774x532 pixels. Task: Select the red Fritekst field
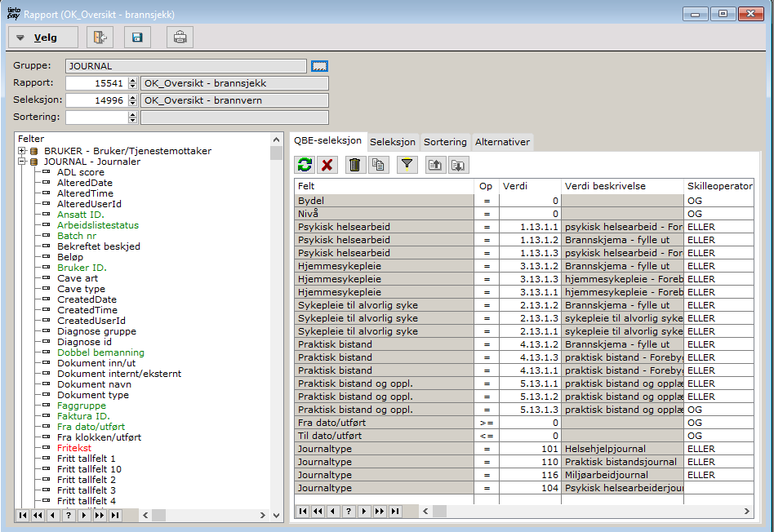pyautogui.click(x=74, y=448)
